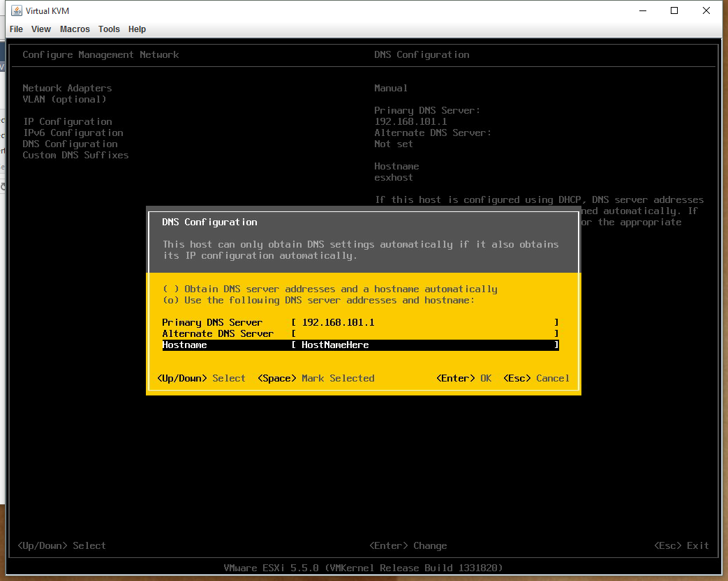The width and height of the screenshot is (728, 581).
Task: Click Enter OK in the dialog
Action: coord(463,378)
